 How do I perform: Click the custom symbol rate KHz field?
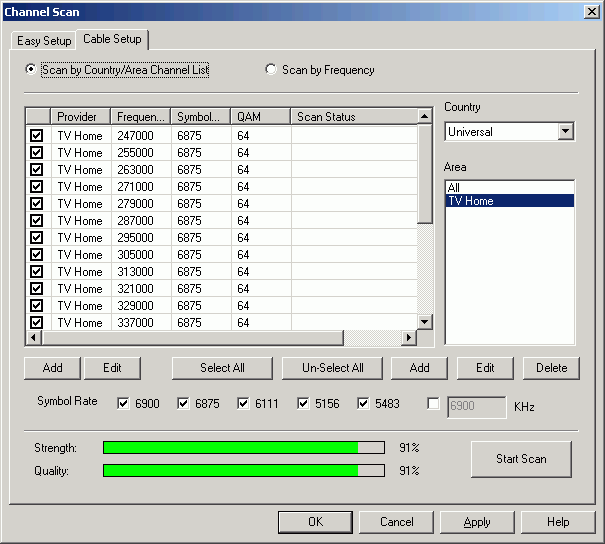476,405
